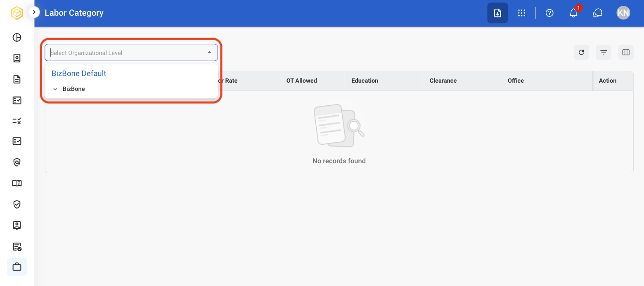644x286 pixels.
Task: Click the Action column header
Action: 608,81
